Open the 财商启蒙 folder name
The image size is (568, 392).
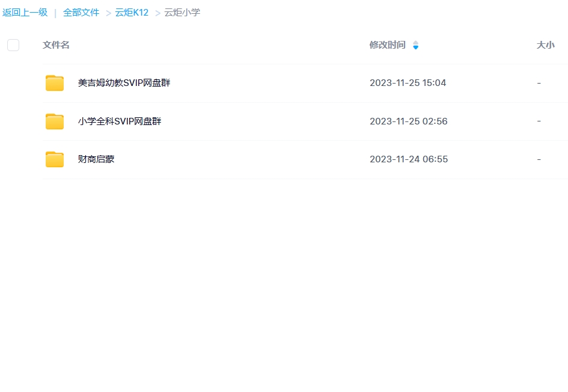(96, 159)
